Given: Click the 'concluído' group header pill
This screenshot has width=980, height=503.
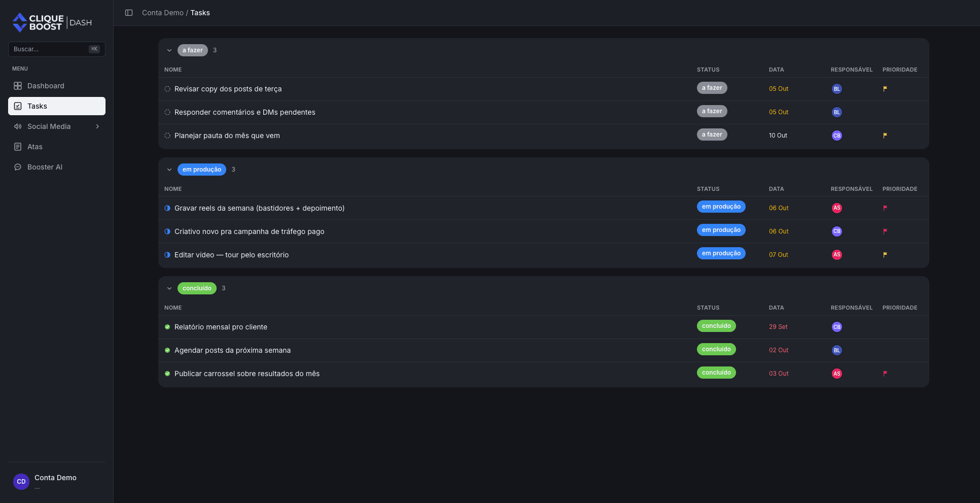Looking at the screenshot, I should click(197, 288).
